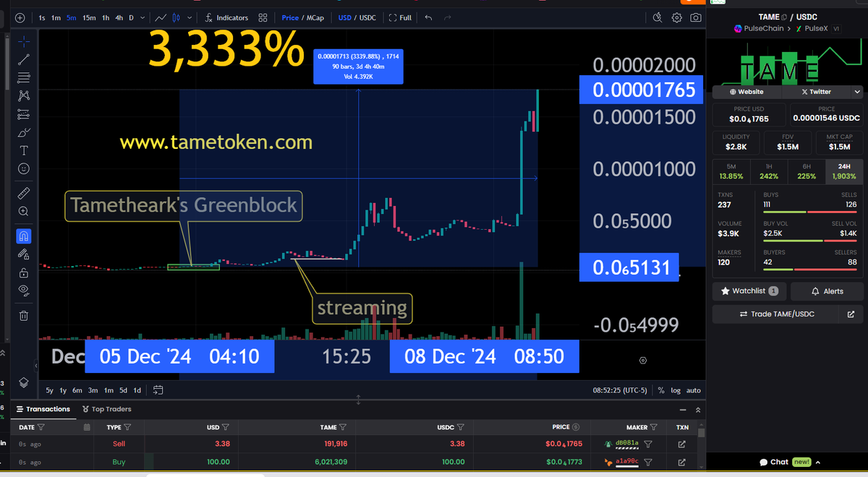Switch to line chart style
Viewport: 868px width, 477px height.
161,17
